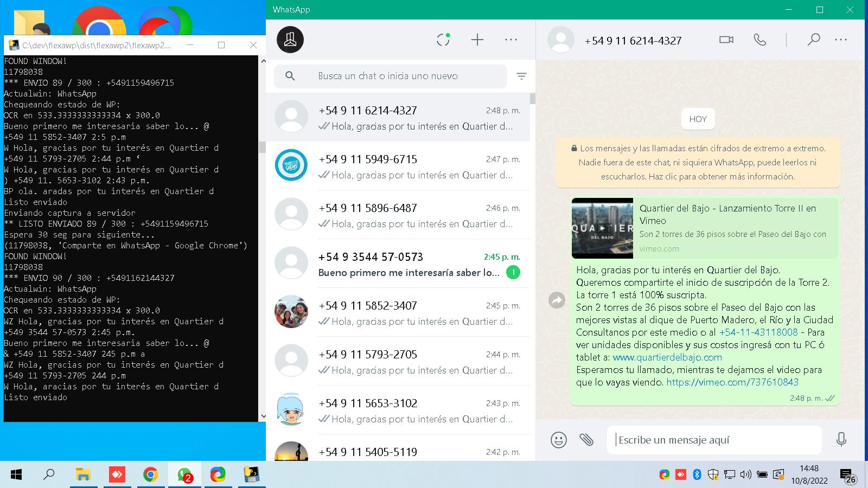868x488 pixels.
Task: Click the search magnifier in chat search box
Action: tap(290, 76)
